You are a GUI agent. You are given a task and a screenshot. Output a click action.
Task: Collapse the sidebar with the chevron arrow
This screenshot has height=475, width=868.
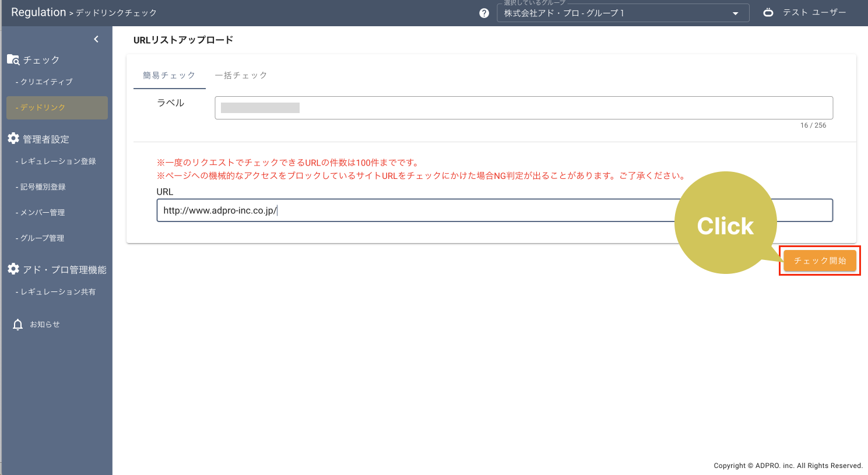pyautogui.click(x=96, y=39)
